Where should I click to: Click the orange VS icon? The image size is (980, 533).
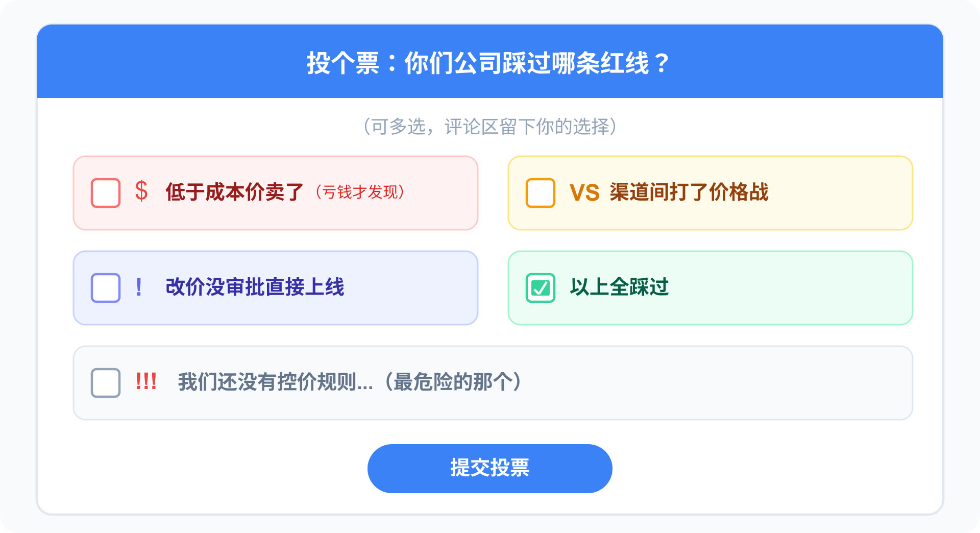[x=584, y=193]
